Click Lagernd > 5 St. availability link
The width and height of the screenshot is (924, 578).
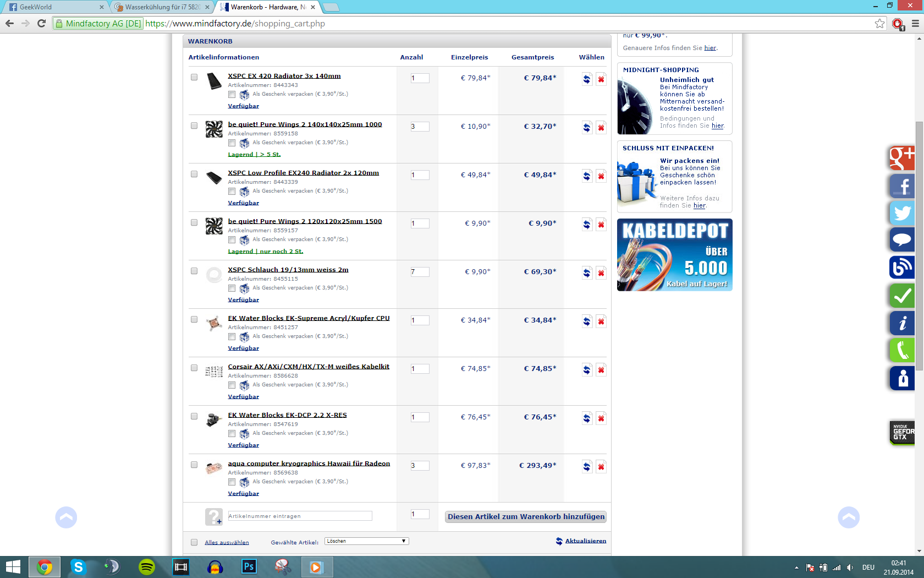254,154
